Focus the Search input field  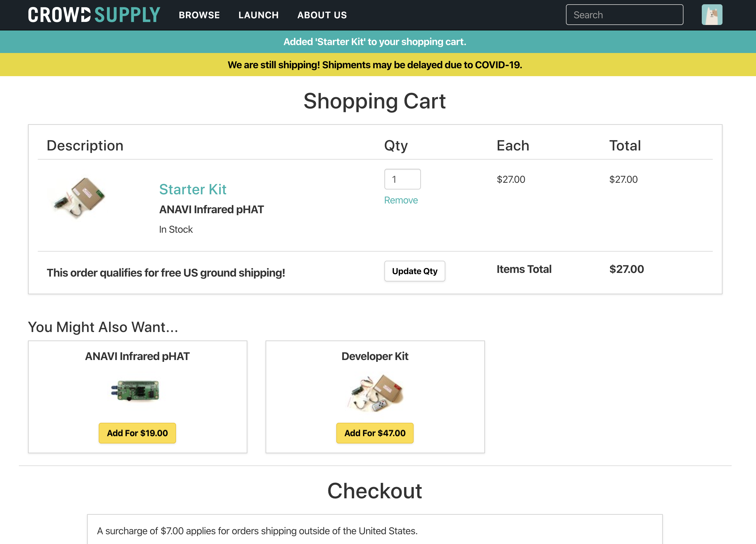click(x=624, y=15)
